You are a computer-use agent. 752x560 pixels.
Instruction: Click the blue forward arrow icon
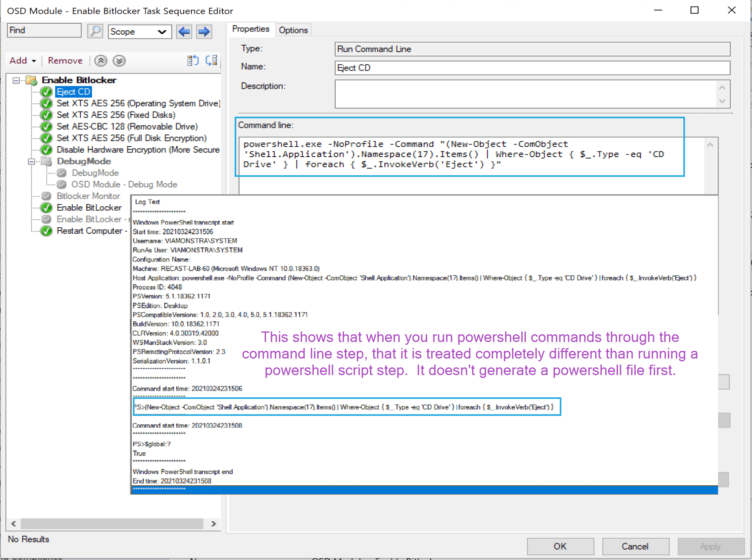point(204,31)
